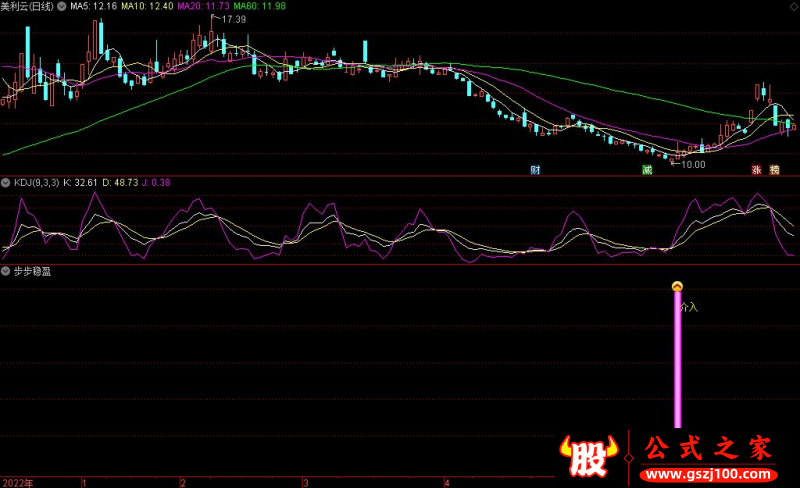
Task: Click the 财 financial event marker
Action: tap(536, 170)
